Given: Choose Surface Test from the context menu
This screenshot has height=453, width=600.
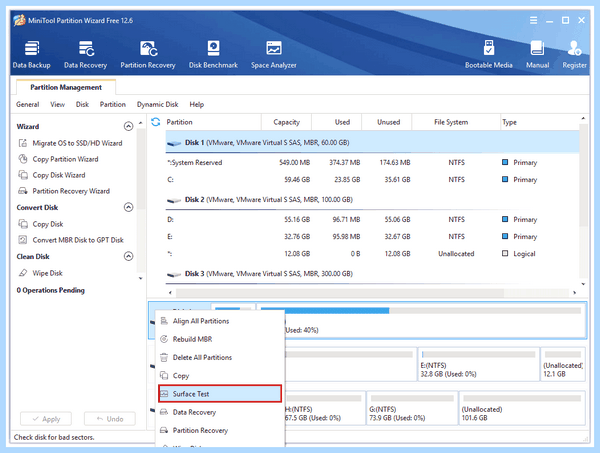Looking at the screenshot, I should click(x=220, y=394).
